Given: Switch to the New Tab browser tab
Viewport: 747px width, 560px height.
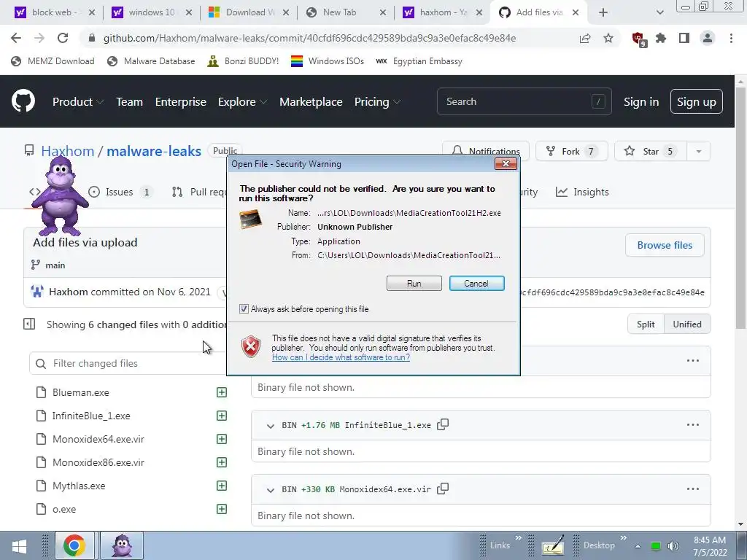Looking at the screenshot, I should (346, 12).
